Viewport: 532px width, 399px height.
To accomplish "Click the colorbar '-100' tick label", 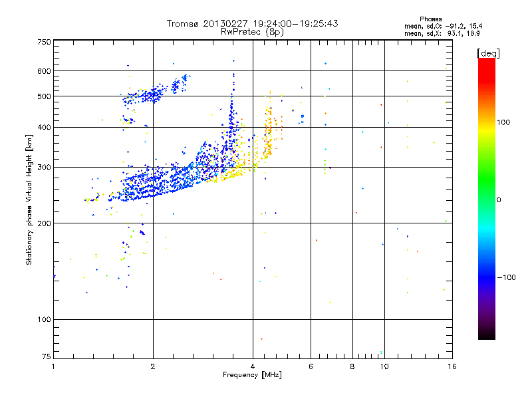I will 506,277.
